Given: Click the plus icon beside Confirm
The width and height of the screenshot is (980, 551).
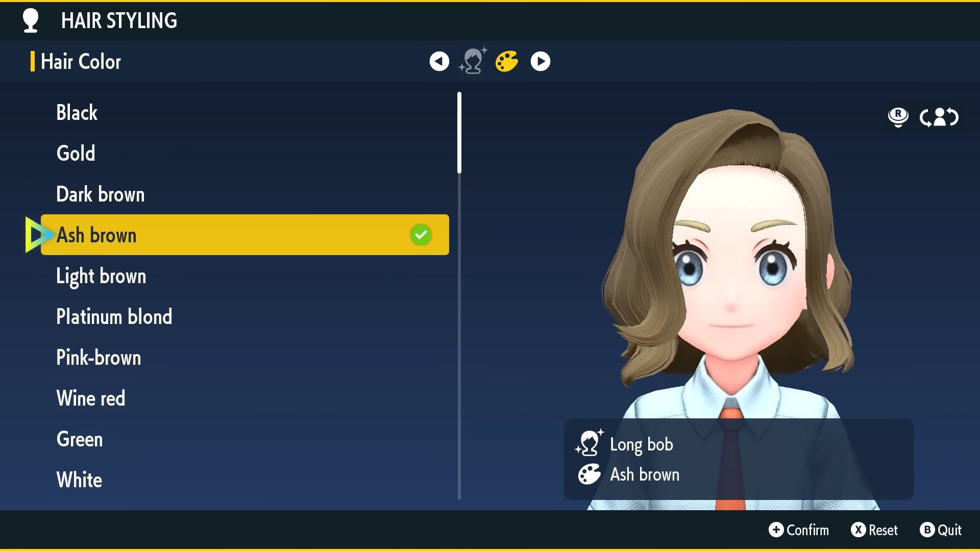Looking at the screenshot, I should (776, 530).
